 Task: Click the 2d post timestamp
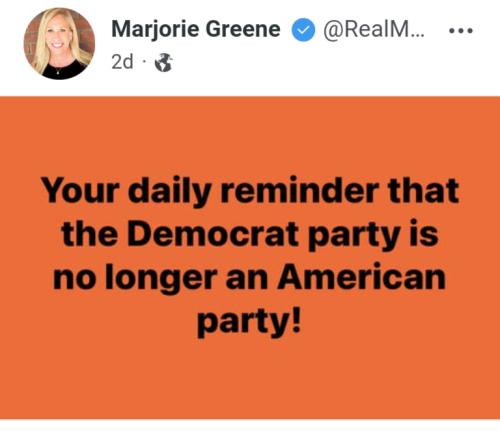pyautogui.click(x=122, y=62)
